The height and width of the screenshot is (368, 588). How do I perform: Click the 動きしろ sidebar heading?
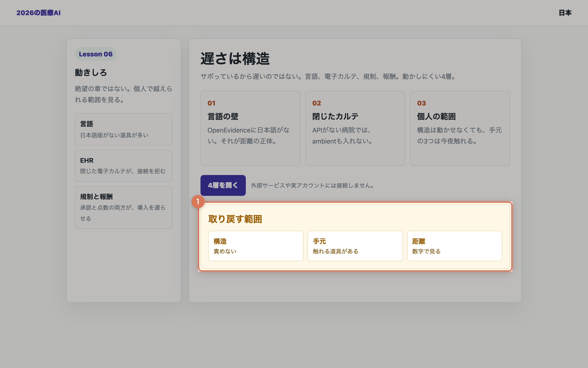[91, 73]
